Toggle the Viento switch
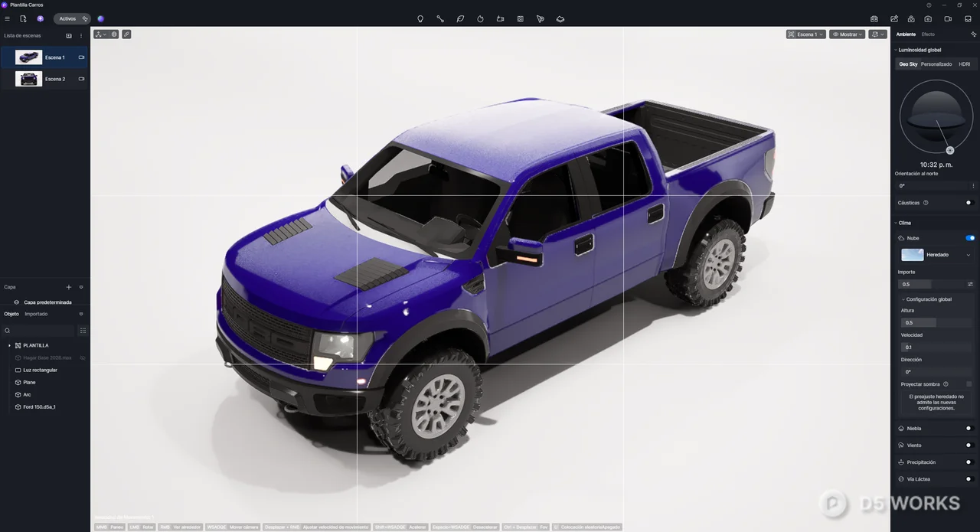 coord(969,446)
